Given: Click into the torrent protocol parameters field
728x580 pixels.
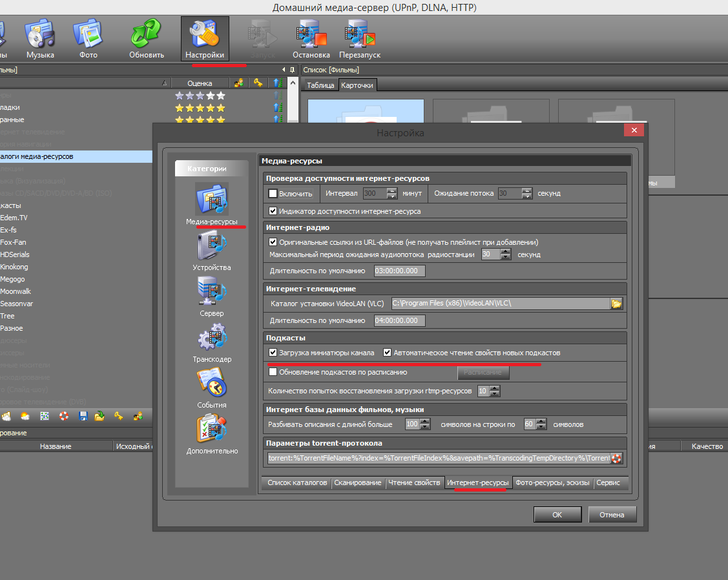Looking at the screenshot, I should point(438,459).
